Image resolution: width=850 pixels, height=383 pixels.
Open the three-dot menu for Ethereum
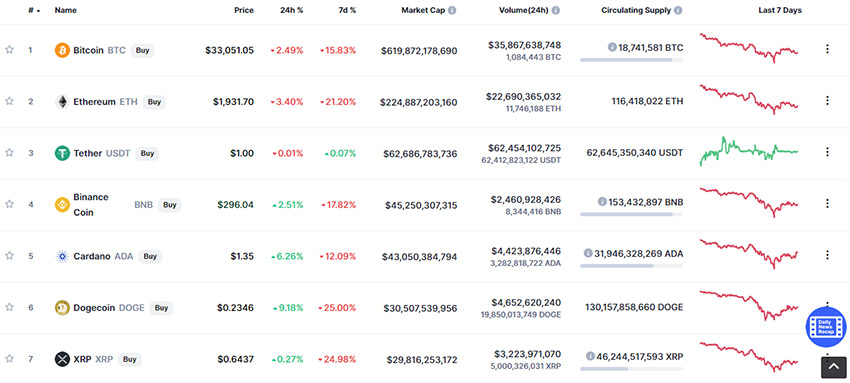pos(827,100)
